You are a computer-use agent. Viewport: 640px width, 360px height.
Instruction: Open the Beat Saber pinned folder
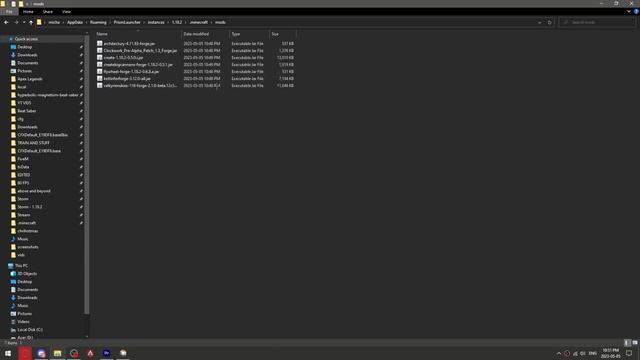[x=27, y=111]
